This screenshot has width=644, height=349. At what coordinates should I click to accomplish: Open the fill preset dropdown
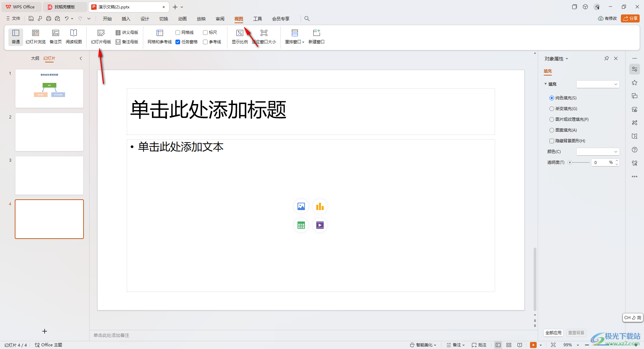click(x=598, y=84)
